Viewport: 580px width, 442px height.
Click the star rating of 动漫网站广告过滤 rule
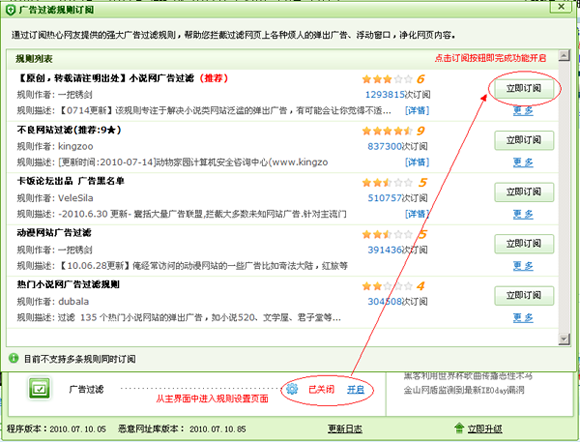(387, 235)
